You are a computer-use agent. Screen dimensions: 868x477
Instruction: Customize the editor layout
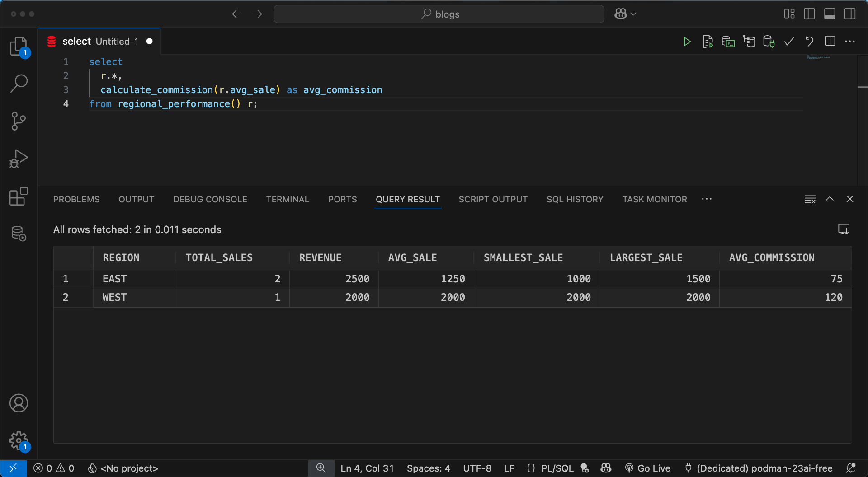pyautogui.click(x=789, y=14)
